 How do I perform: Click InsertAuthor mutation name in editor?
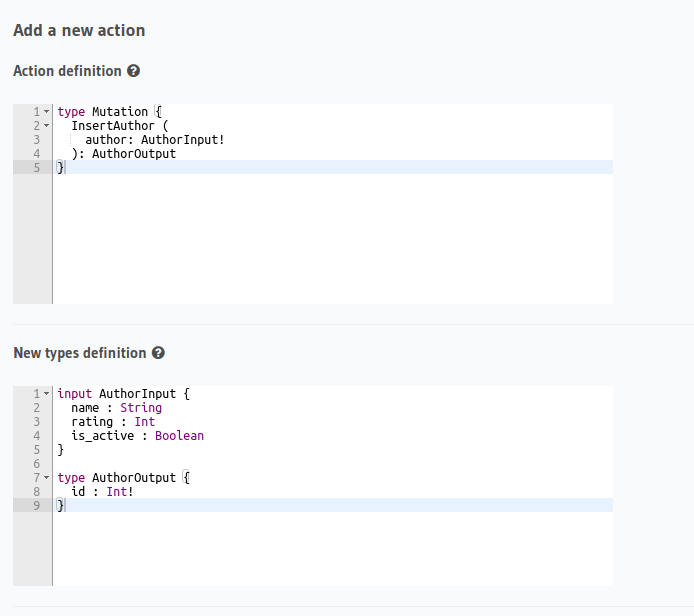click(113, 126)
